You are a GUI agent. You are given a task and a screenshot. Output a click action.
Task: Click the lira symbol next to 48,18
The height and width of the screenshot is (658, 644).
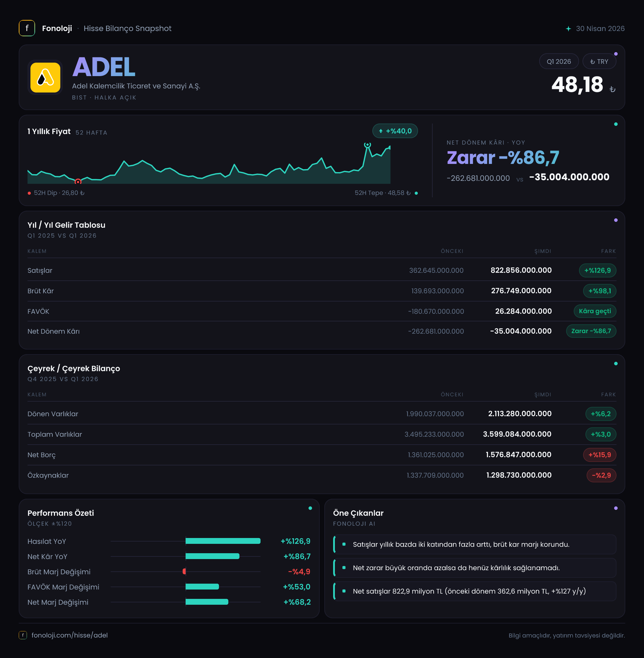(612, 89)
